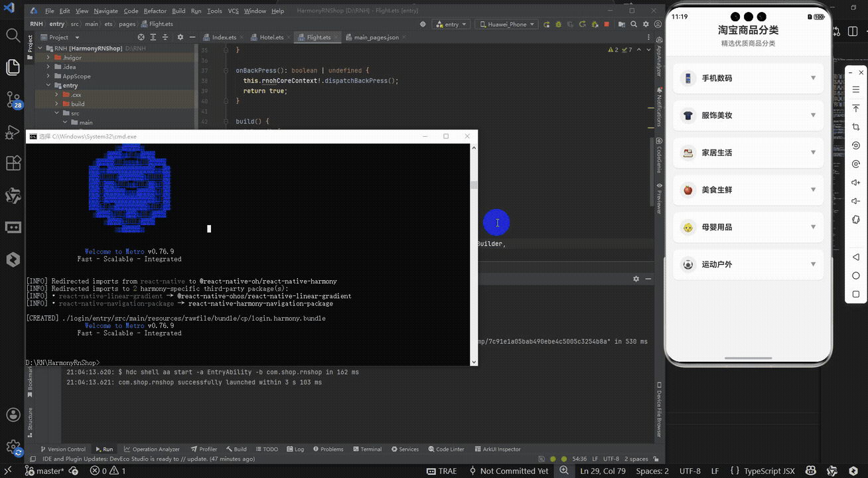The image size is (868, 478).
Task: Open emulator toolbar hamburger menu icon
Action: (x=856, y=90)
